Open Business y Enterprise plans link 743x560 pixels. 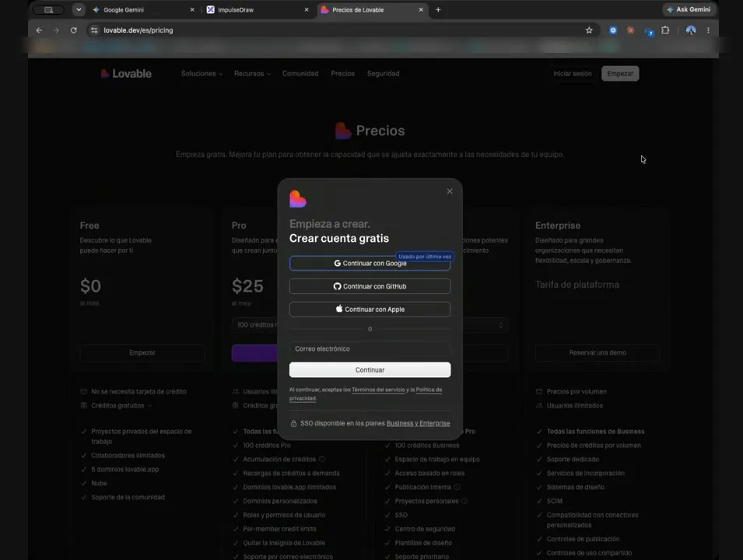418,424
